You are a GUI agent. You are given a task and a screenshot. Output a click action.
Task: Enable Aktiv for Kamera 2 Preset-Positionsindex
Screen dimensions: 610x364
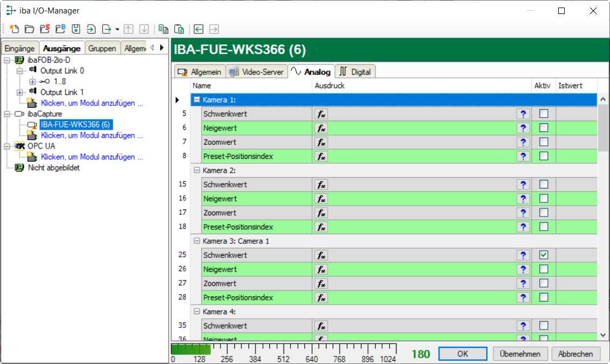(x=544, y=227)
